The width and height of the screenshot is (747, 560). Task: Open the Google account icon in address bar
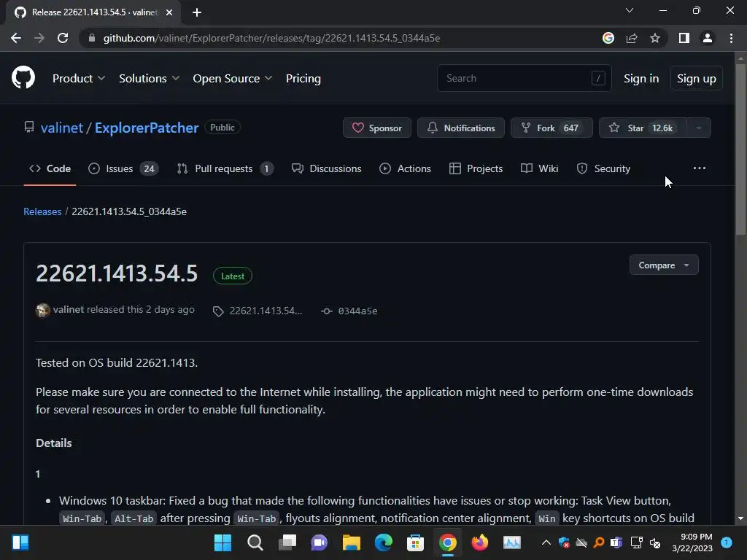608,38
